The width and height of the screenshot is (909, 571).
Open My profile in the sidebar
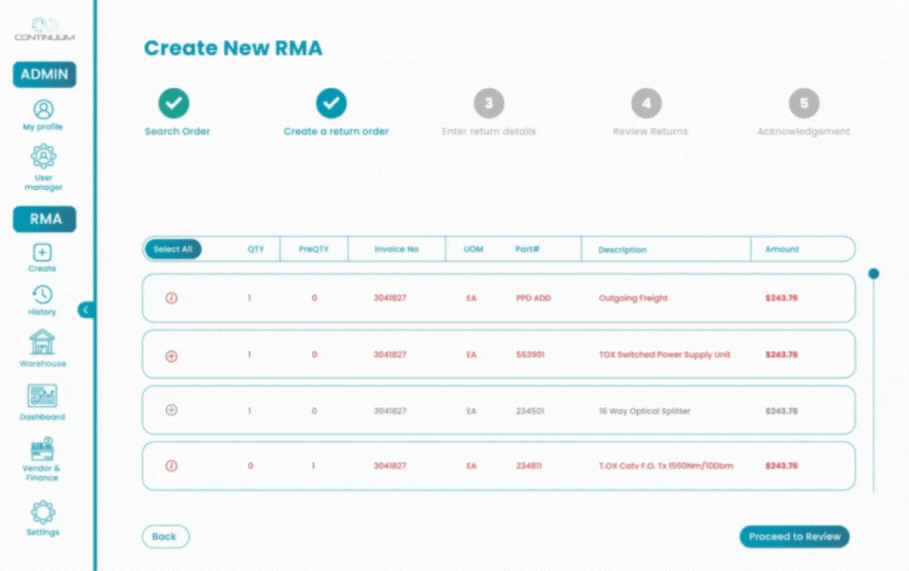[x=43, y=115]
